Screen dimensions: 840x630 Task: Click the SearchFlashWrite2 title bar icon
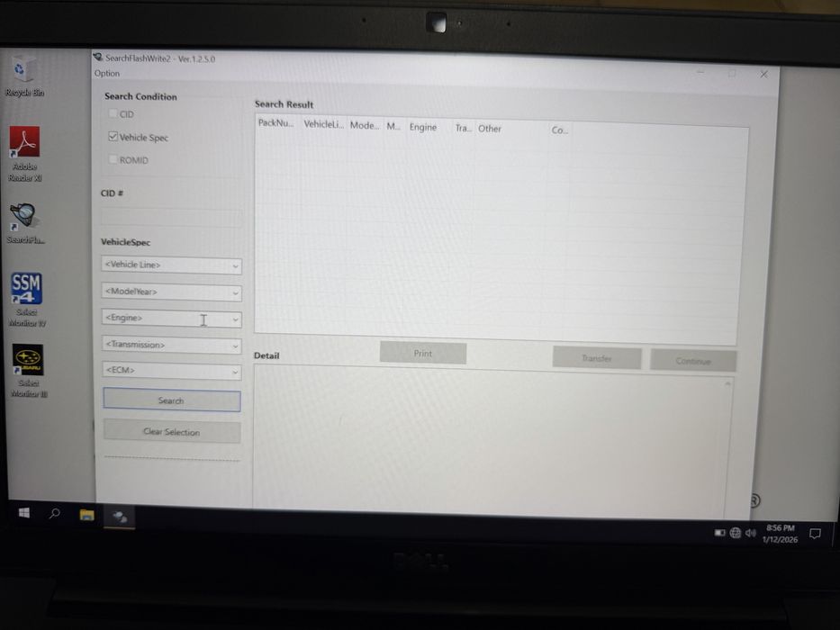(98, 57)
